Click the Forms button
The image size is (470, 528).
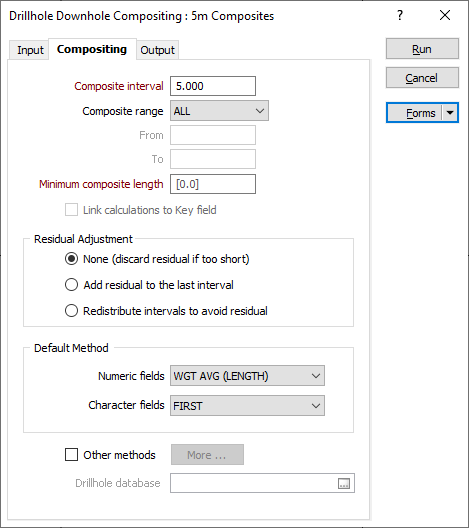coord(415,113)
